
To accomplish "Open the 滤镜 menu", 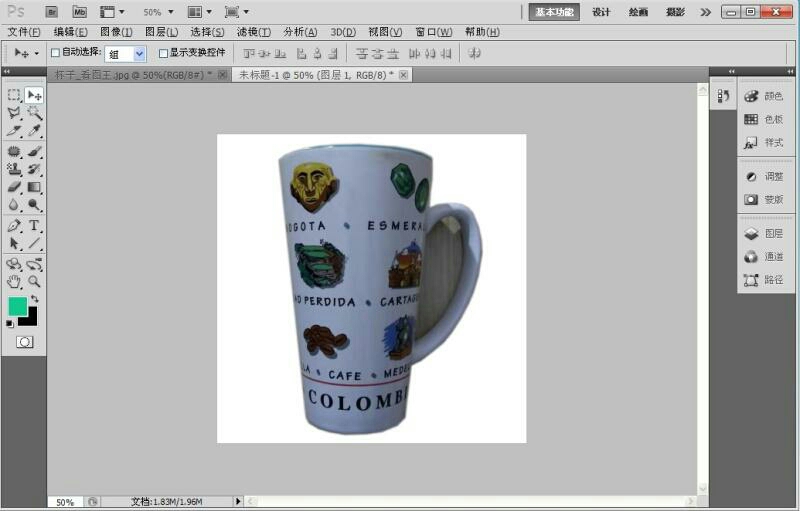I will click(x=254, y=32).
